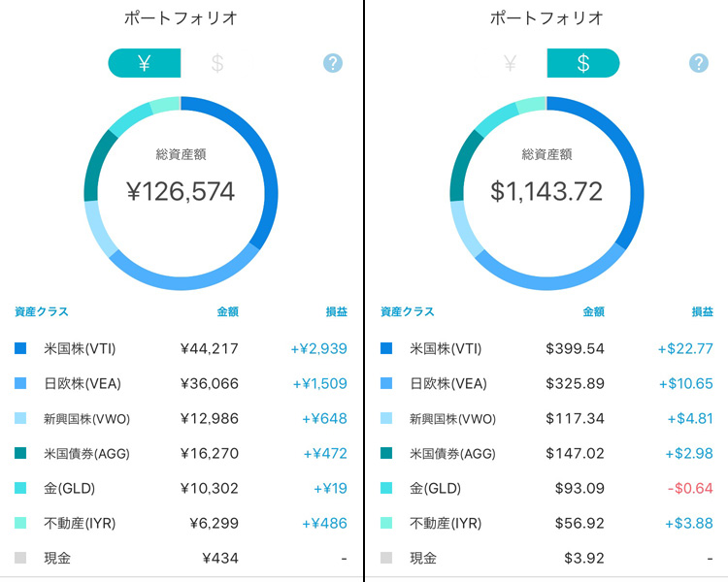Open 米国債券(AGG) row showing $147.02

[x=546, y=453]
